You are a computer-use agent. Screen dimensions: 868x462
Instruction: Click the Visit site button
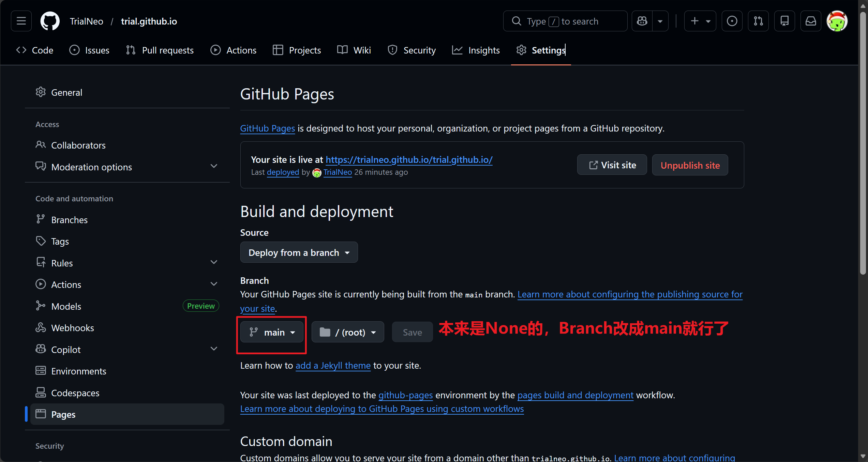pos(612,165)
